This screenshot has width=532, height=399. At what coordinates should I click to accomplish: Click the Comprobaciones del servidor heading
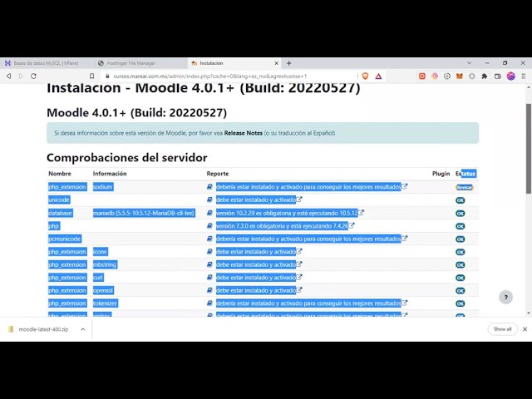click(x=127, y=157)
